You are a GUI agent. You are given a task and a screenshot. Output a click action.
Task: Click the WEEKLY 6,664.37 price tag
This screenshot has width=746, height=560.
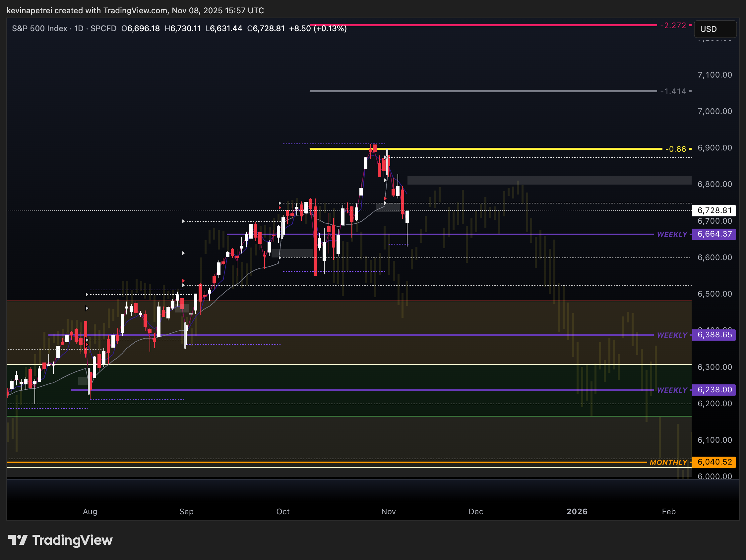(714, 234)
